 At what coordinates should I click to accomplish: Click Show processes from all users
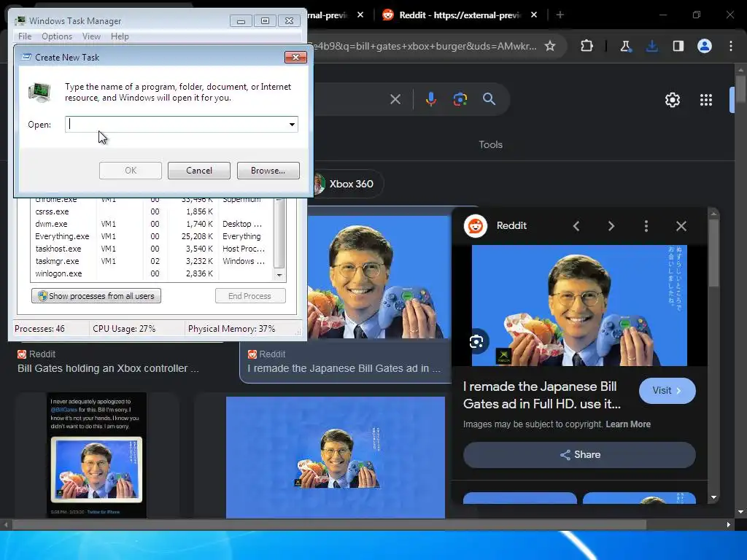96,296
